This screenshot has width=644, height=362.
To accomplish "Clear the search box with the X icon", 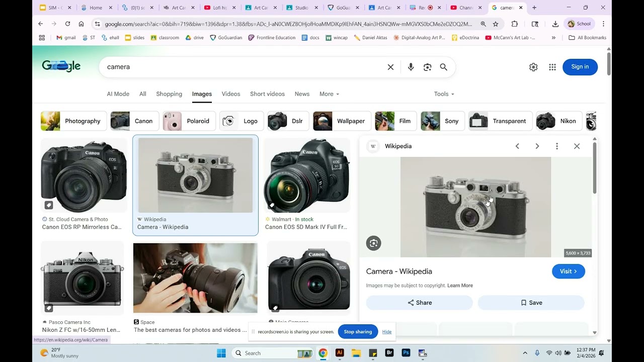I will coord(390,67).
